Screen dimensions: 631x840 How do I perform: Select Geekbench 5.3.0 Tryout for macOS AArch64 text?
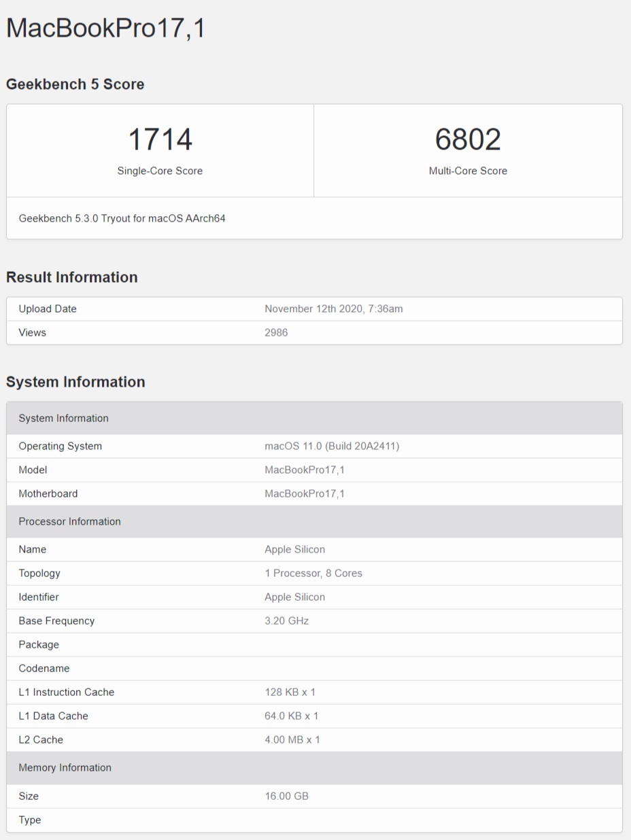(122, 218)
